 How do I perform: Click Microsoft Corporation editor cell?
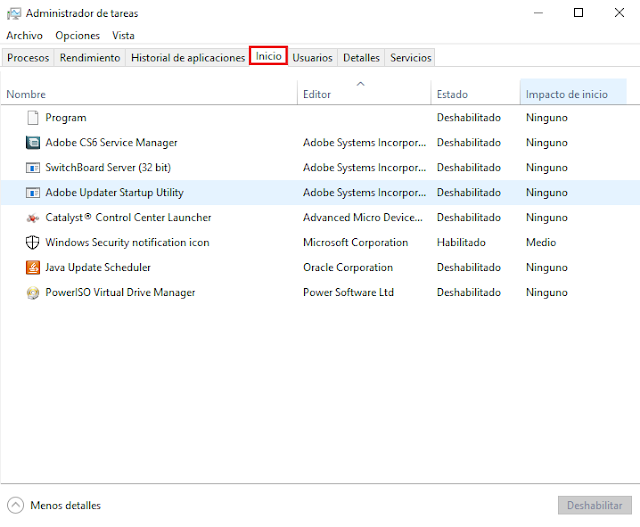(356, 242)
